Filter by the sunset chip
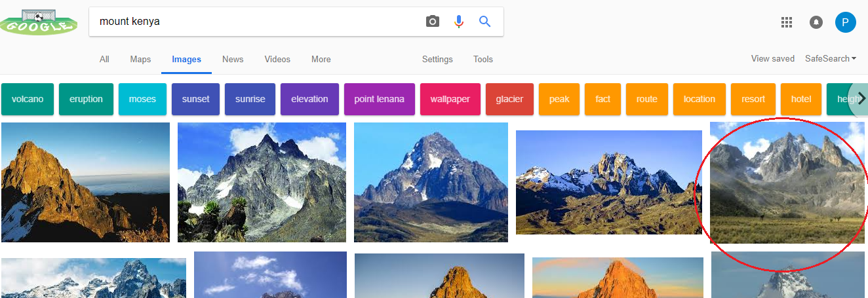 195,99
